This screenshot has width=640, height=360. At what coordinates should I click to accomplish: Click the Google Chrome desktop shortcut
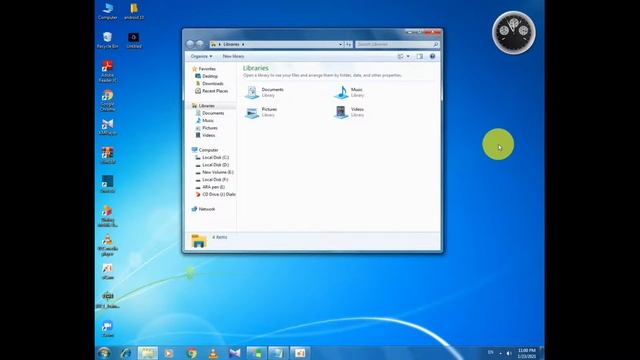click(107, 100)
